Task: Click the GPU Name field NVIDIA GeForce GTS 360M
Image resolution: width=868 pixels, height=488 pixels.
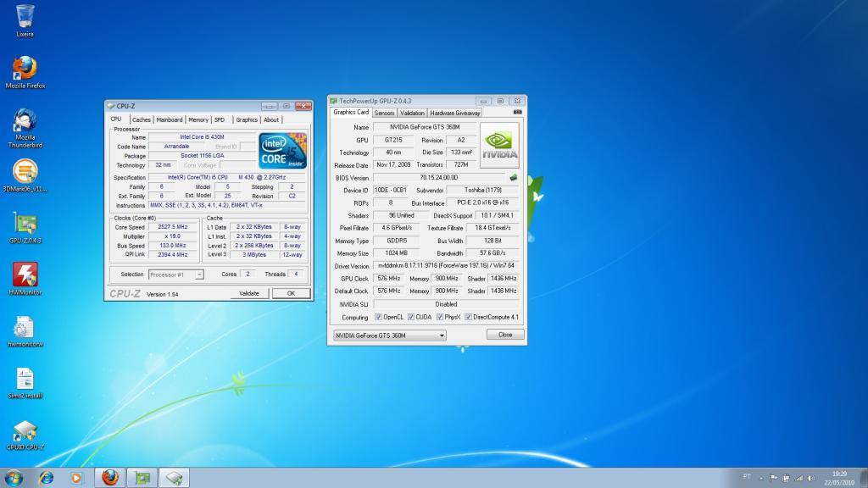Action: point(425,127)
